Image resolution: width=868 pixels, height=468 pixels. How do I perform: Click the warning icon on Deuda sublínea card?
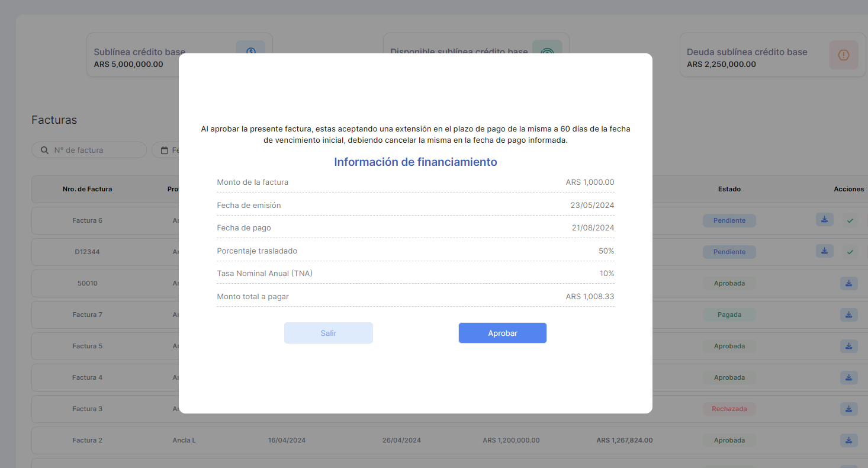[x=843, y=55]
